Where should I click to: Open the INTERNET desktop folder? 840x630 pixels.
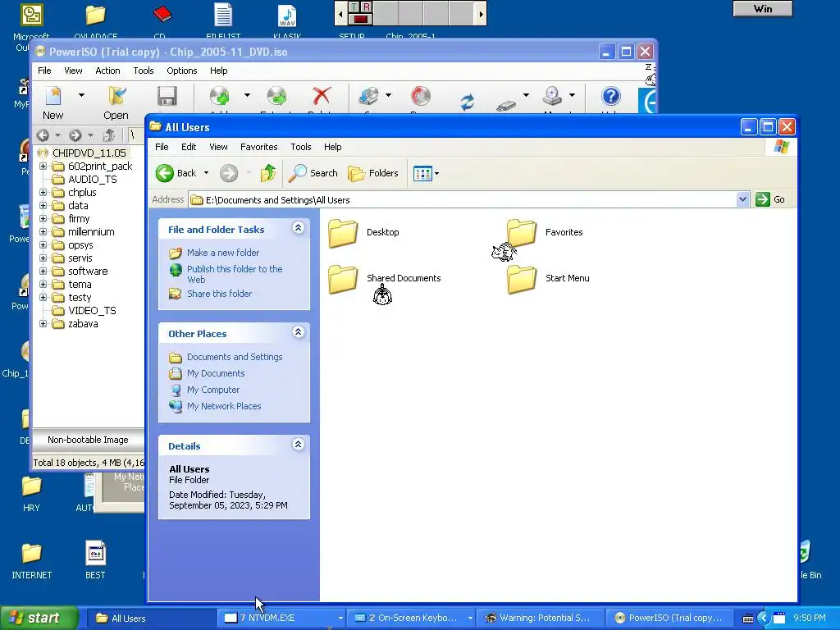32,561
